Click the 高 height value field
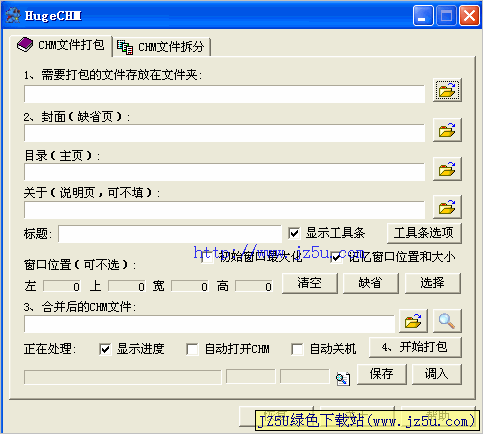Image resolution: width=483 pixels, height=434 pixels. [x=254, y=286]
